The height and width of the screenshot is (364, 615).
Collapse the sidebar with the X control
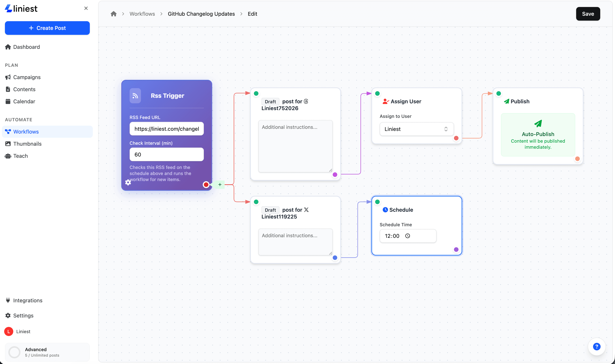tap(86, 8)
